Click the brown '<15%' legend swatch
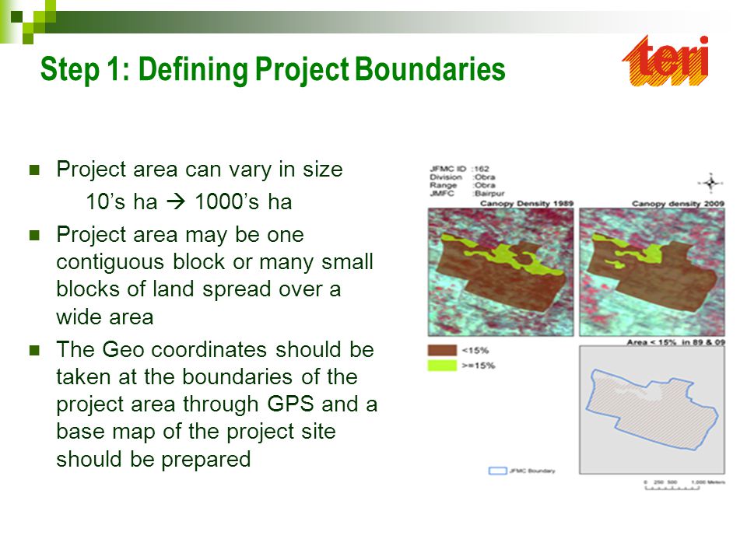Screen dimensions: 747x560 (x=442, y=351)
